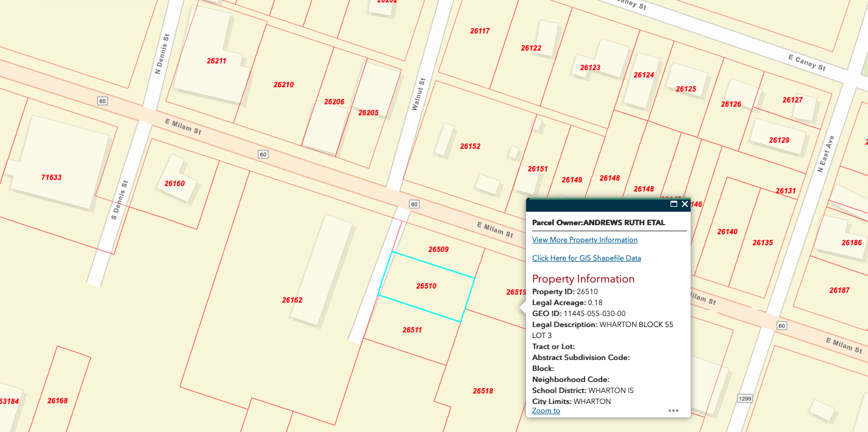868x432 pixels.
Task: Click the Zoom to link
Action: (x=546, y=411)
